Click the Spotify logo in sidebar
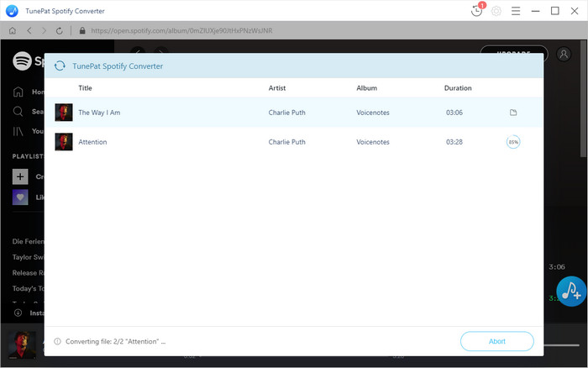This screenshot has width=588, height=368. pyautogui.click(x=22, y=60)
